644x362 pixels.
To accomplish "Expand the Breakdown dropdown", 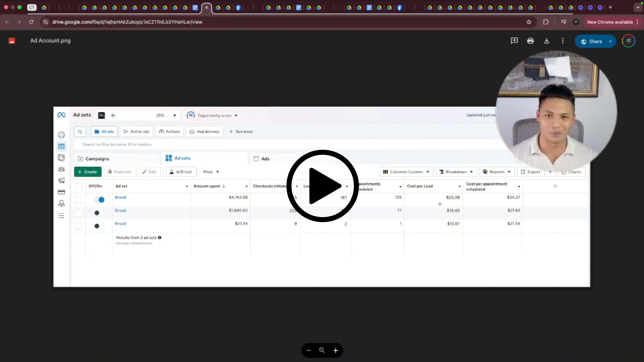I will tap(456, 172).
